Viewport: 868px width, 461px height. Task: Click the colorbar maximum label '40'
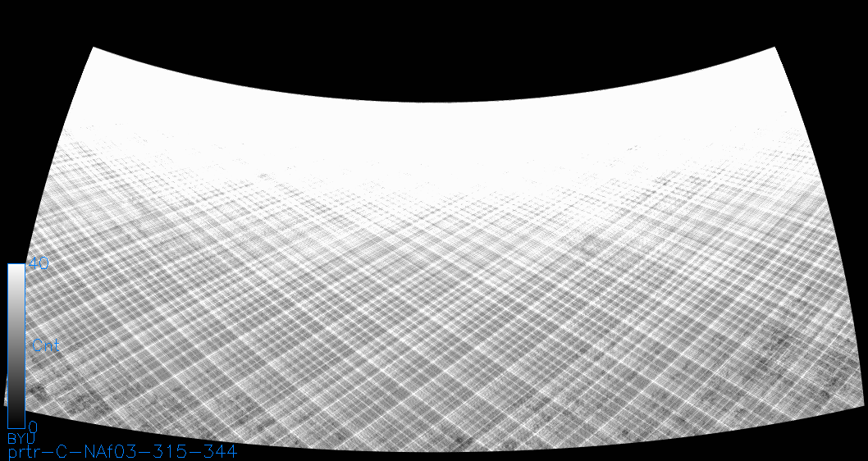tap(39, 263)
